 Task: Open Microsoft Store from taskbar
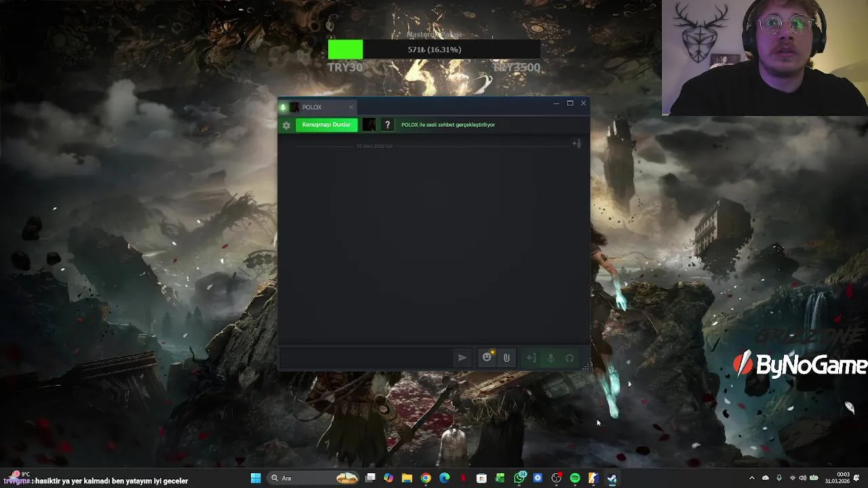pyautogui.click(x=481, y=478)
